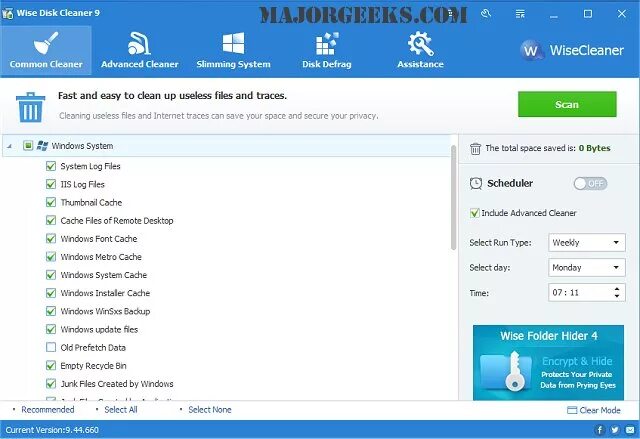This screenshot has width=640, height=439.
Task: Open the Assistance tab
Action: [420, 51]
